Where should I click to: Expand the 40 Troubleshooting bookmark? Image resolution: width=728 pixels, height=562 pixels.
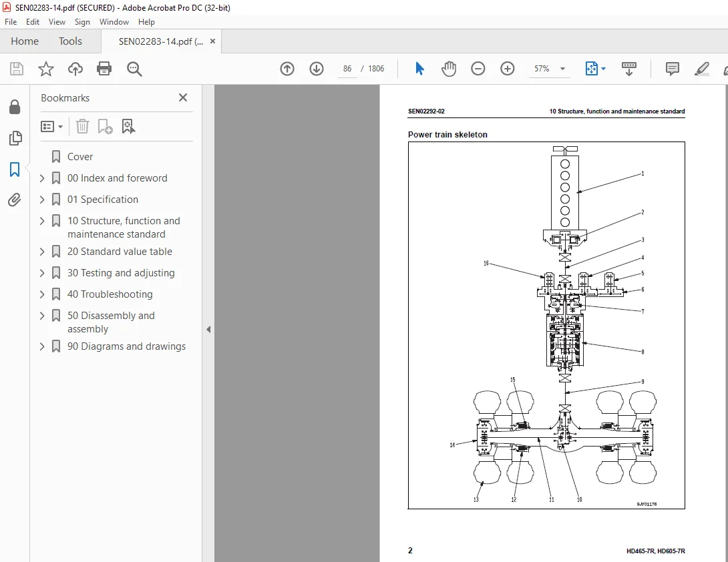pos(42,294)
